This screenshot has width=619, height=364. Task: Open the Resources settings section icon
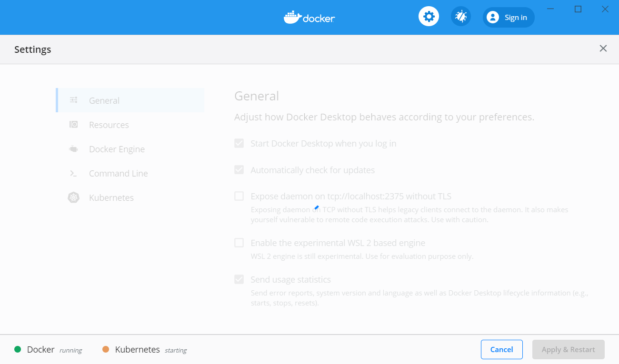(74, 124)
